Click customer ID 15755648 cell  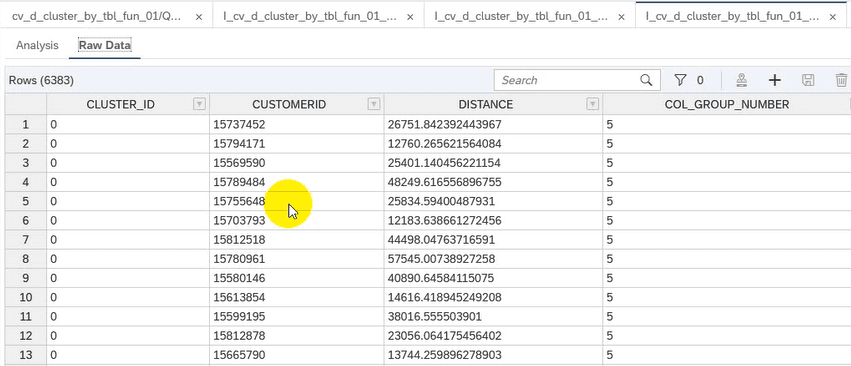(x=297, y=201)
